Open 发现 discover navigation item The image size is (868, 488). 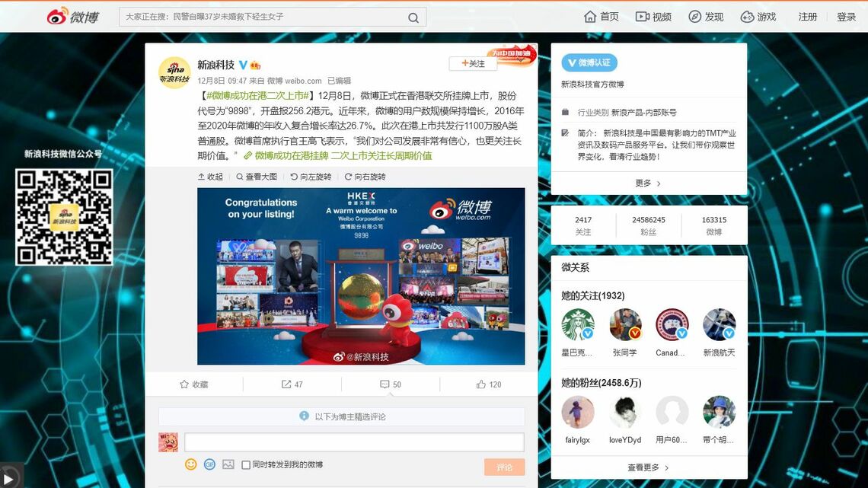(706, 17)
